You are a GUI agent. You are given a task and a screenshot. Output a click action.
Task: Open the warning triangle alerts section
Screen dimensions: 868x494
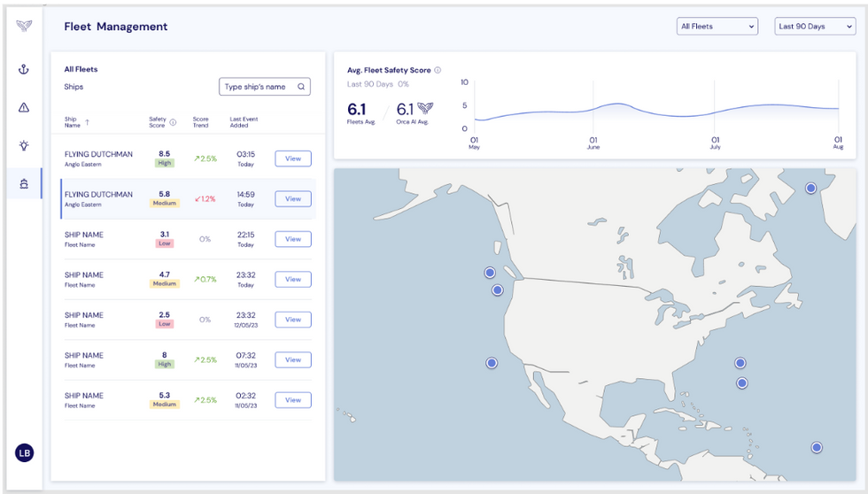[x=24, y=108]
